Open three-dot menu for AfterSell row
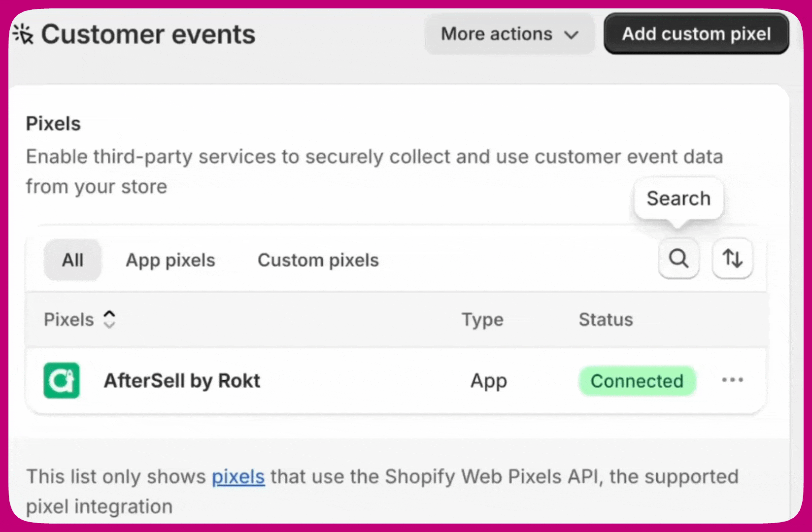Screen dimensions: 812x532 pos(732,380)
